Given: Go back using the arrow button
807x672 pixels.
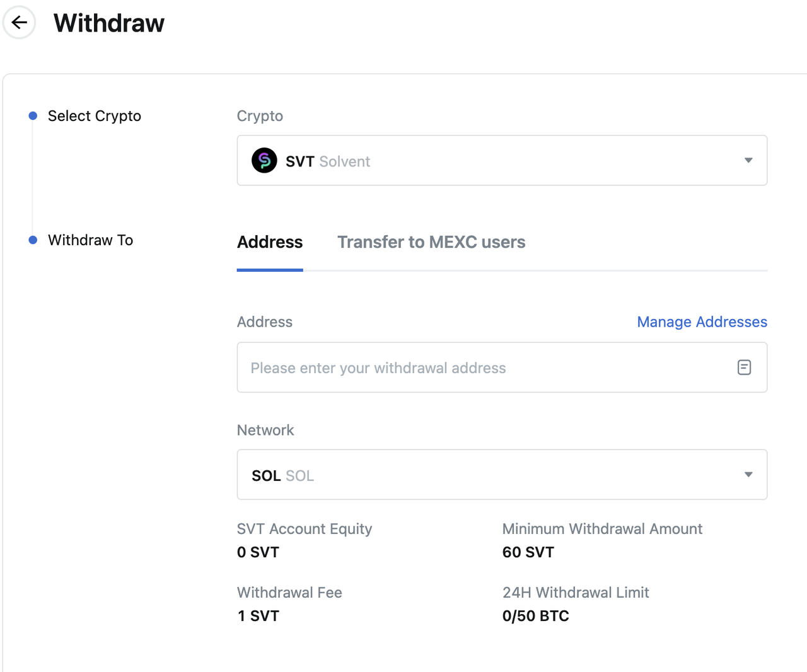Looking at the screenshot, I should (20, 23).
